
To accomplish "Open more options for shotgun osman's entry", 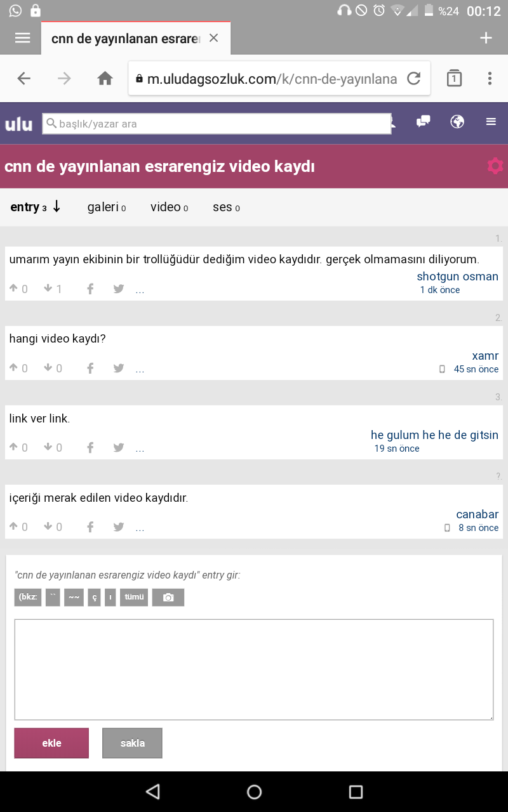I will tap(140, 291).
